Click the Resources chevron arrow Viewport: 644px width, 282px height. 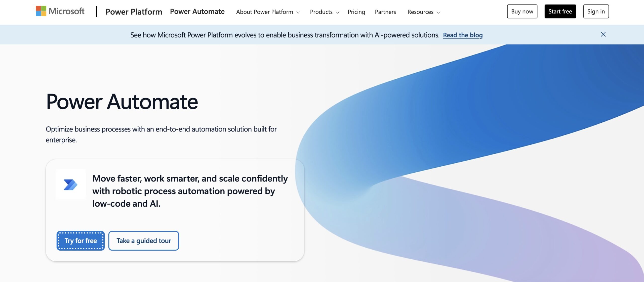point(438,12)
